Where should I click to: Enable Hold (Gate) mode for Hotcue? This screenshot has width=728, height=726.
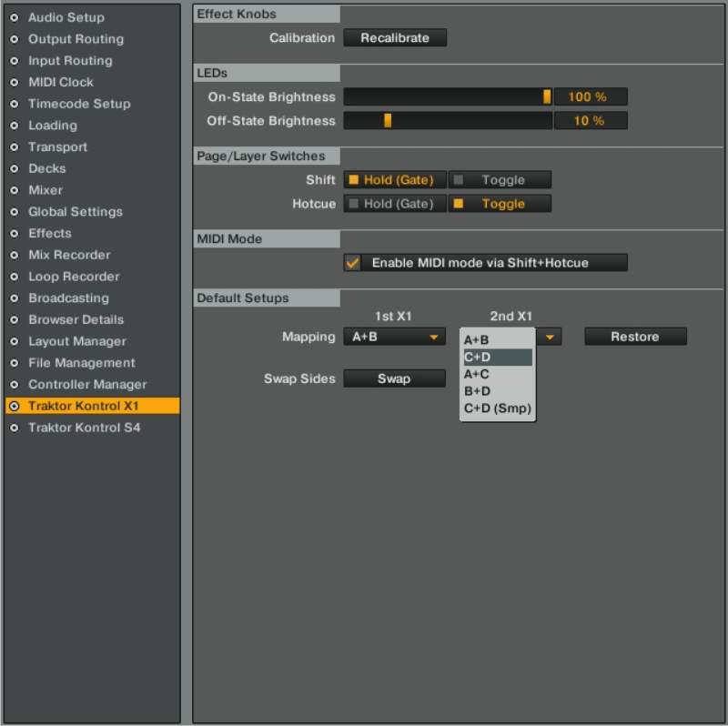point(395,204)
